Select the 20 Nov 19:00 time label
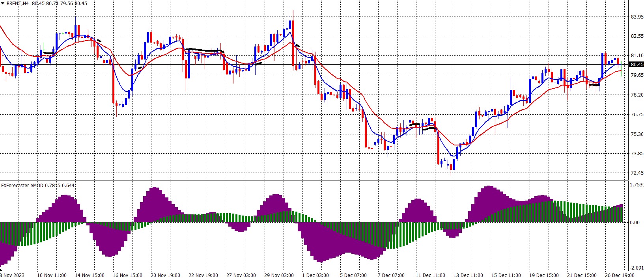Screen dimensions: 644x279 click(x=165, y=275)
